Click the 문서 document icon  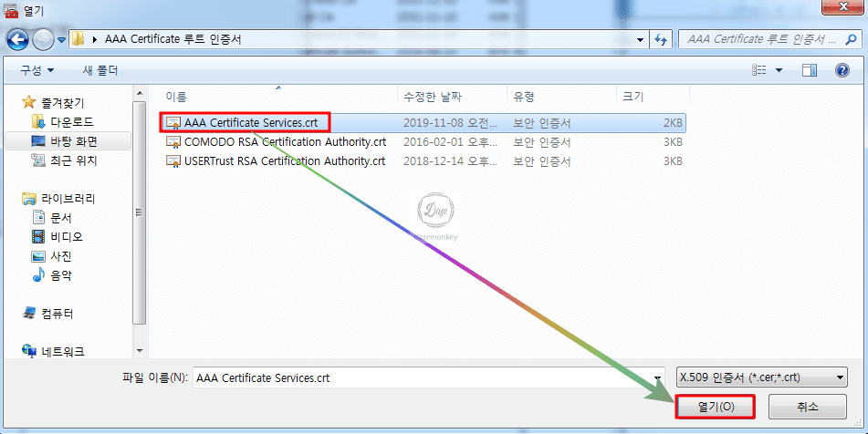click(x=38, y=218)
